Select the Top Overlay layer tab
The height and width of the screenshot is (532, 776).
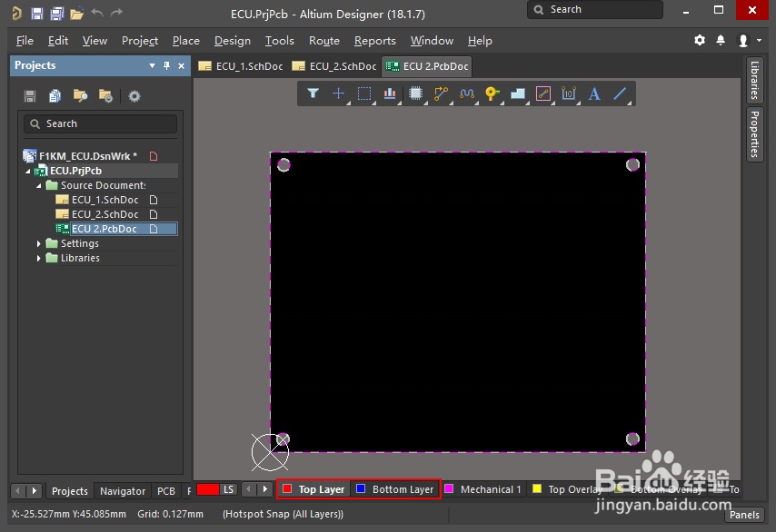tap(568, 489)
